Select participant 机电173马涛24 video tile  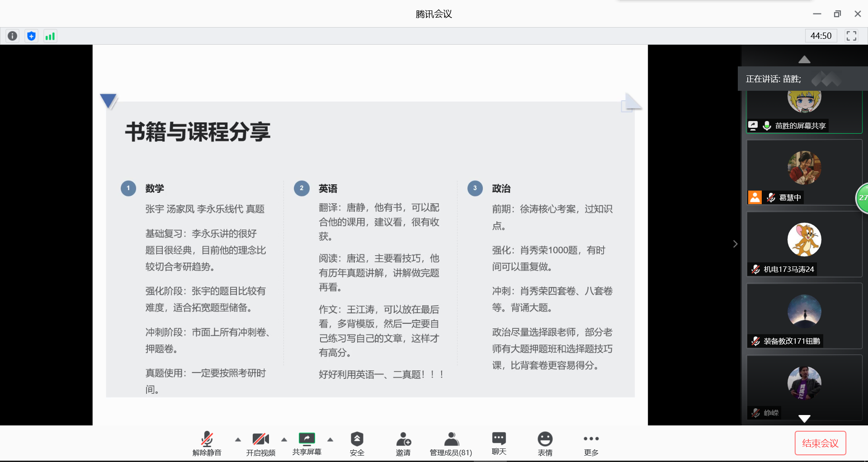[804, 244]
